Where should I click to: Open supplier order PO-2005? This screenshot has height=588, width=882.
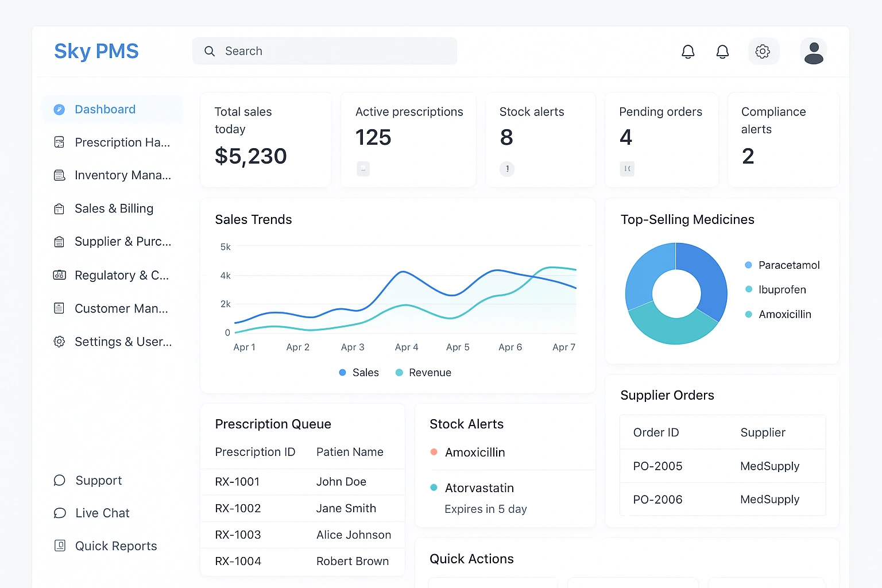(658, 466)
